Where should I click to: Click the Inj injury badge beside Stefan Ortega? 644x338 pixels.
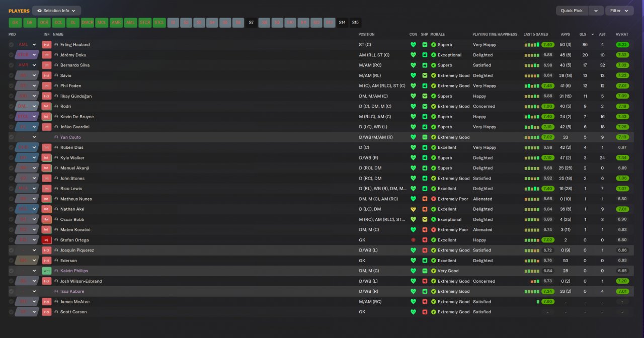(x=47, y=240)
